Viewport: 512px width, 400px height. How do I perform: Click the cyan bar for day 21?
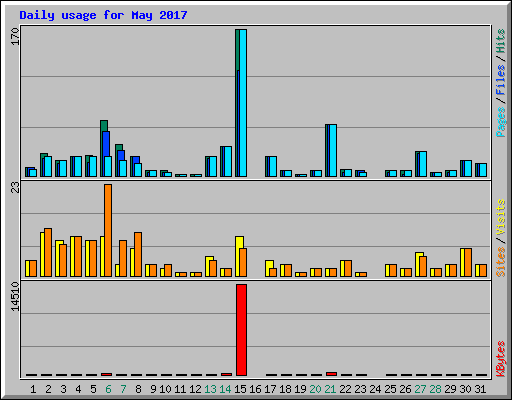(x=333, y=150)
